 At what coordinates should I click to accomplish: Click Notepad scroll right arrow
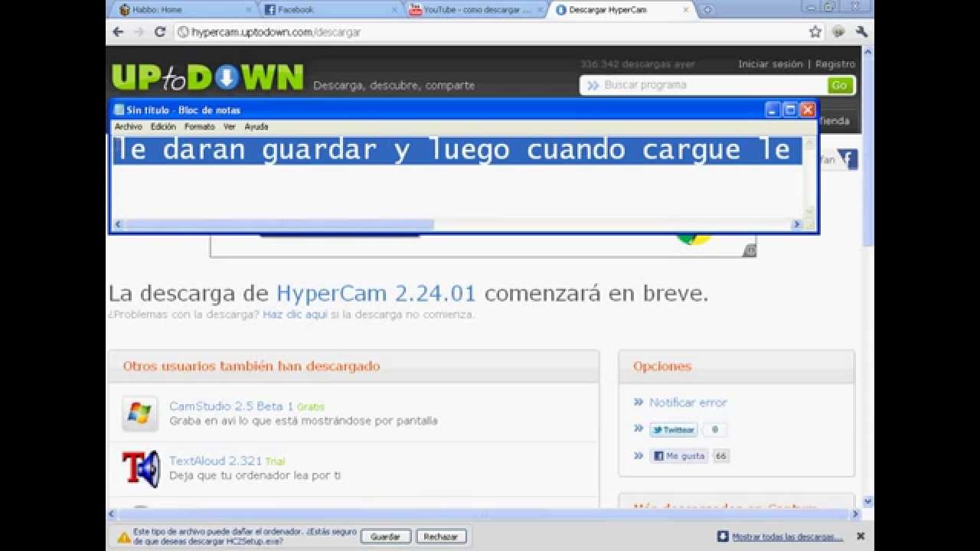[x=796, y=224]
